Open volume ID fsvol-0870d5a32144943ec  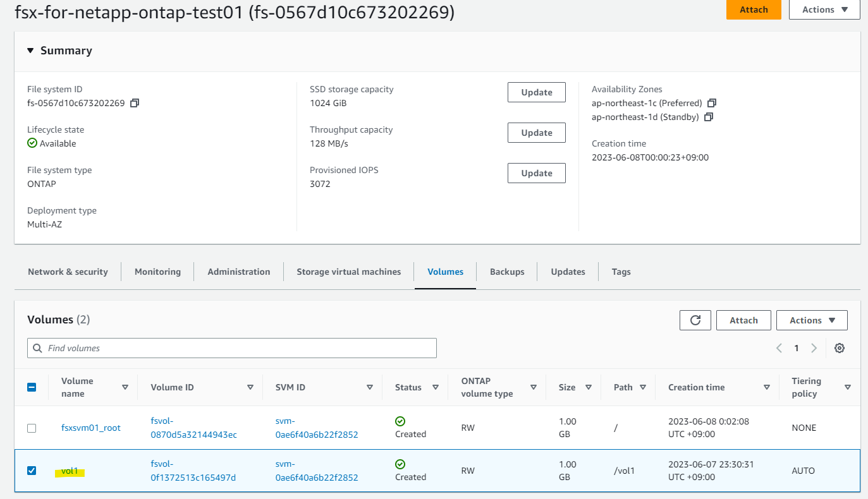194,428
